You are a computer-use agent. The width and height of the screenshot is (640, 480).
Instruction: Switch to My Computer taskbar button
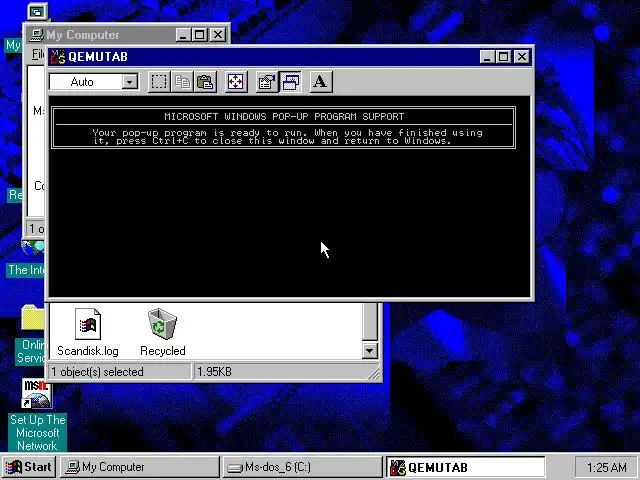[140, 467]
